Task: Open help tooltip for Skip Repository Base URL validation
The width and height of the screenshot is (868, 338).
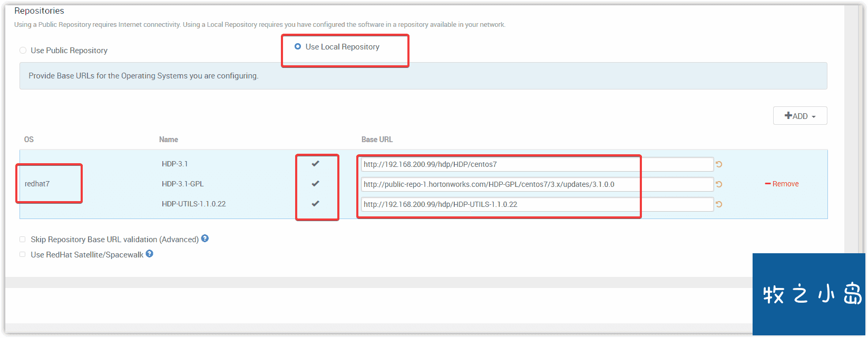Action: pos(205,238)
